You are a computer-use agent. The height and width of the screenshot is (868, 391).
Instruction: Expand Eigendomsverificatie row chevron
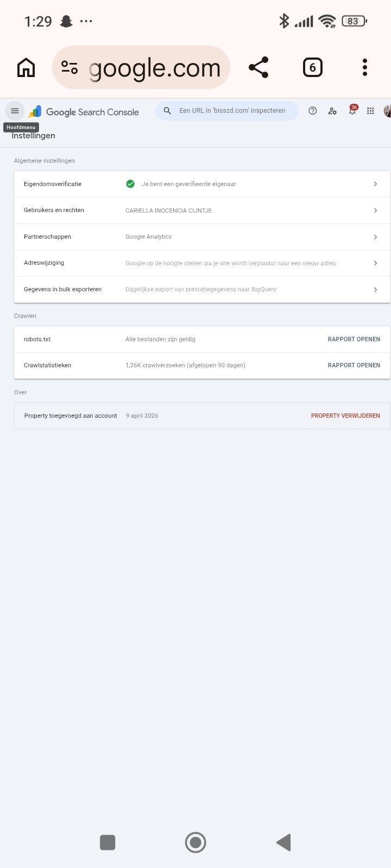(375, 184)
